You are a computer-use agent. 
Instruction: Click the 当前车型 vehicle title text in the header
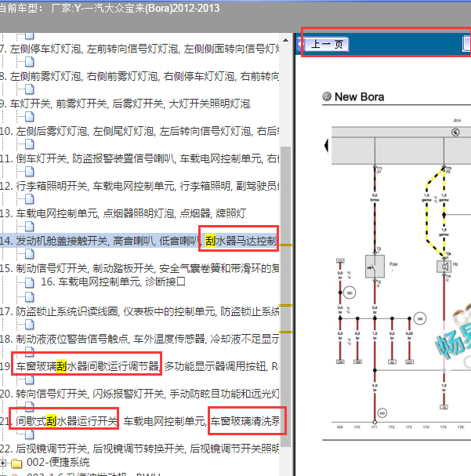pos(109,8)
